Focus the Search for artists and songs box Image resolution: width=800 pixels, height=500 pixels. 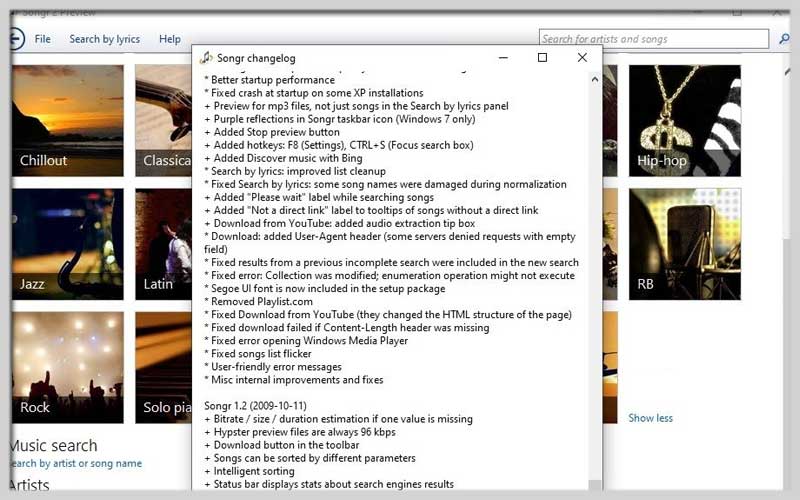(654, 39)
